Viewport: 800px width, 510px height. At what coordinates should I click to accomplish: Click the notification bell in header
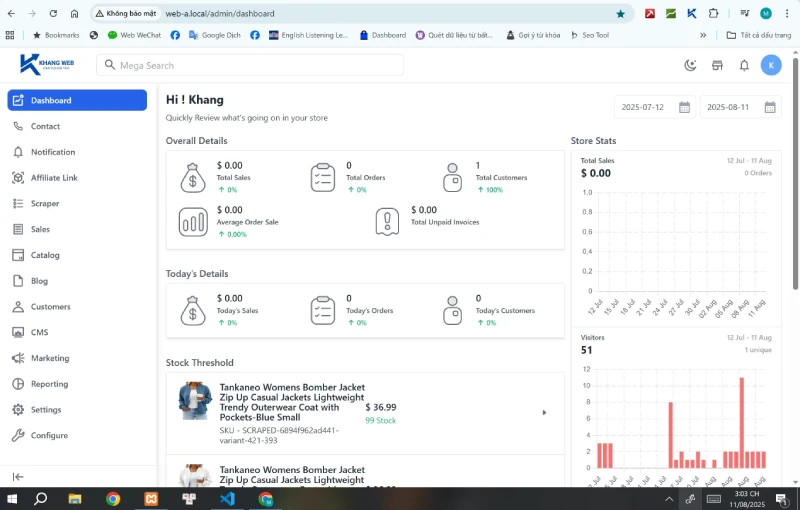coord(744,65)
